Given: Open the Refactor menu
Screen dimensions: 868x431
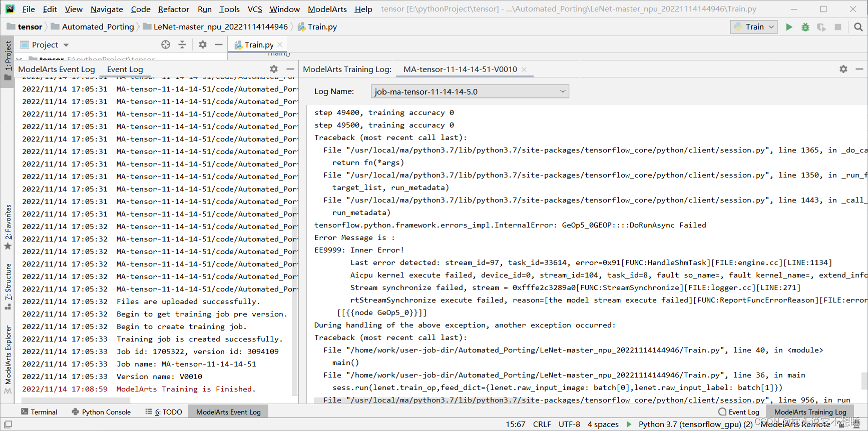Looking at the screenshot, I should tap(173, 9).
